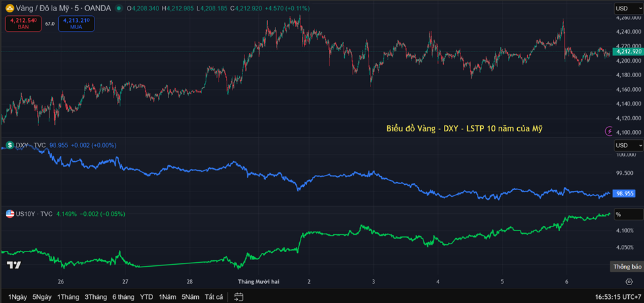Click the green market status dot

(118, 9)
